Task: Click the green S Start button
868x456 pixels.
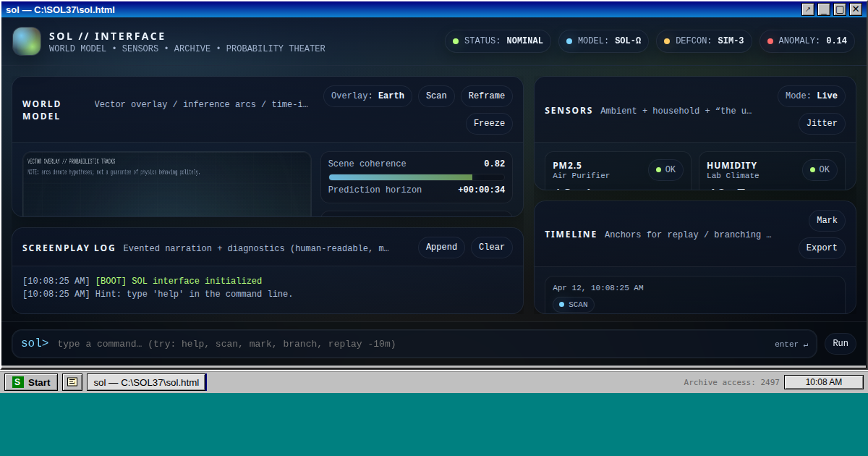Action: [31, 382]
